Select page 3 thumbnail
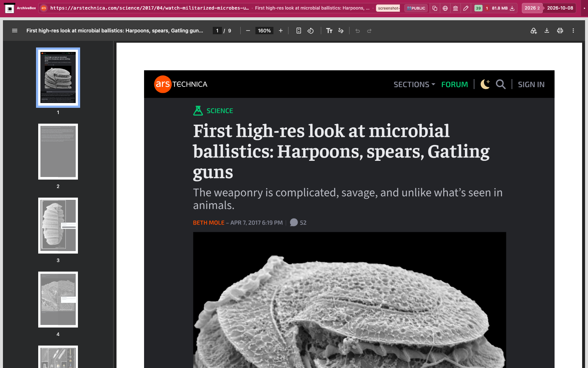Image resolution: width=588 pixels, height=368 pixels. coord(58,226)
